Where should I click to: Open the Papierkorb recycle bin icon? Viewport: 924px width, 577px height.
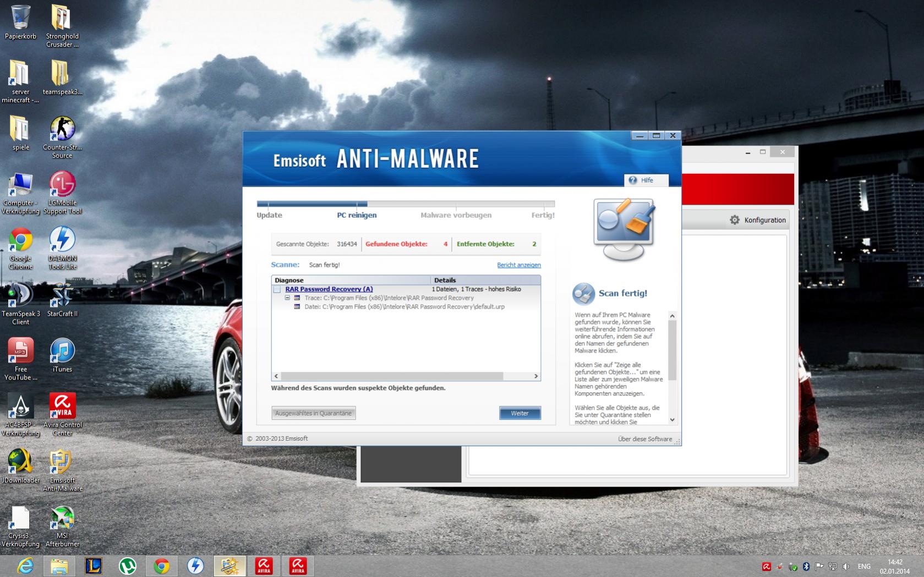20,23
